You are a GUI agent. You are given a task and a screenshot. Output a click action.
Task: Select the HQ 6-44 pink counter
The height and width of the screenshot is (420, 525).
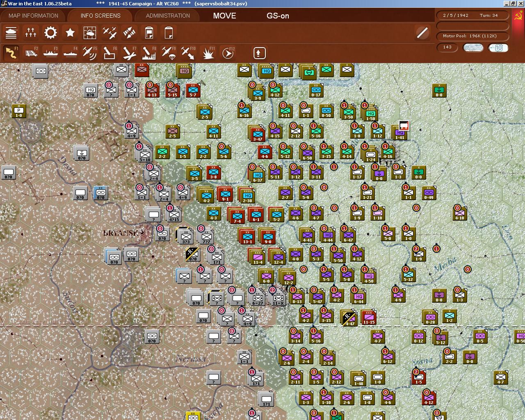(x=359, y=296)
